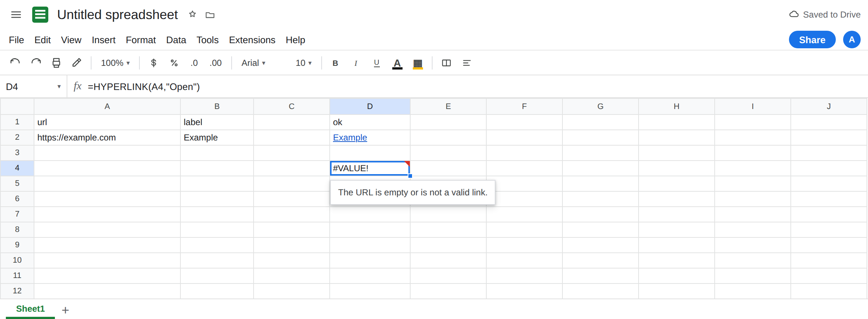Image resolution: width=868 pixels, height=319 pixels.
Task: Select the #VALUE! error cell
Action: (370, 168)
